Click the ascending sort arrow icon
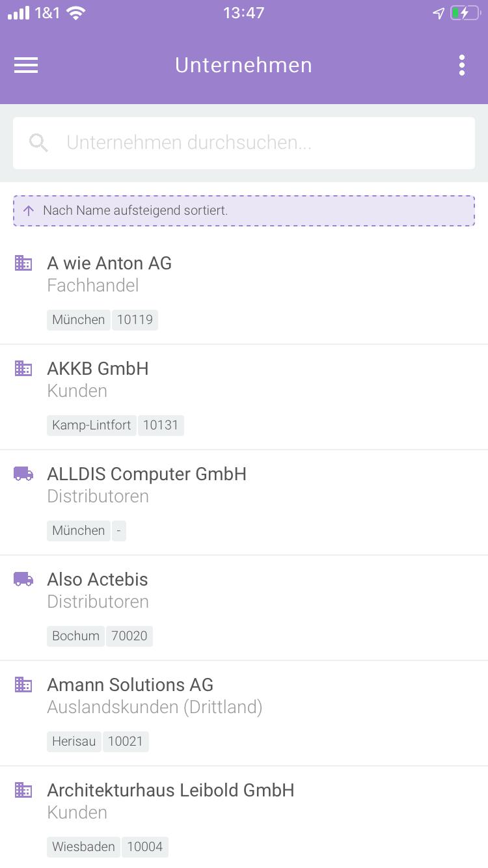The width and height of the screenshot is (488, 868). click(29, 211)
